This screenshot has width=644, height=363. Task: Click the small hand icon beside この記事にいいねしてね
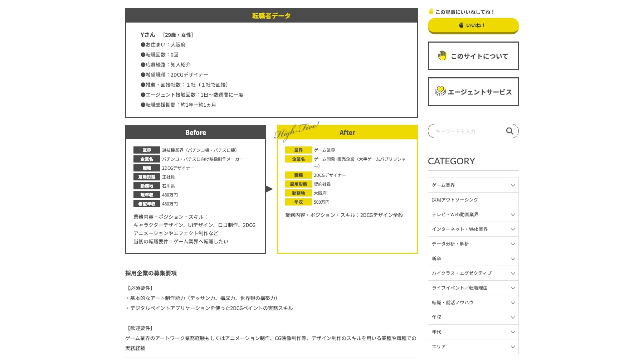431,11
